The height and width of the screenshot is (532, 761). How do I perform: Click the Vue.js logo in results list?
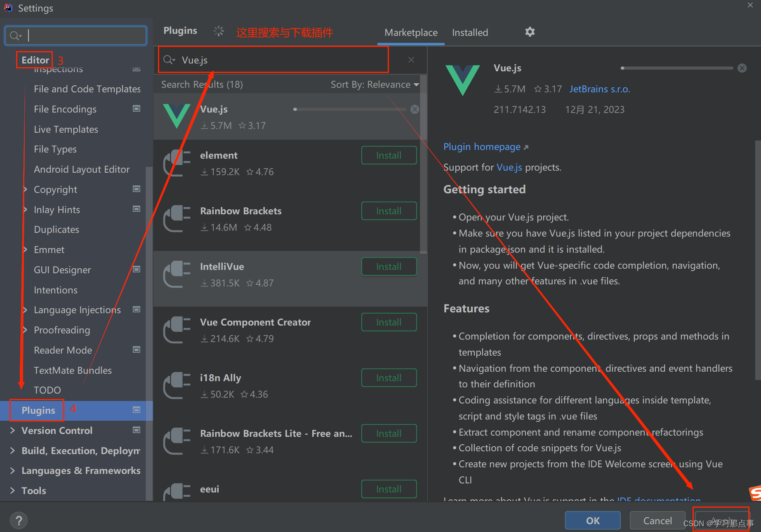coord(177,116)
